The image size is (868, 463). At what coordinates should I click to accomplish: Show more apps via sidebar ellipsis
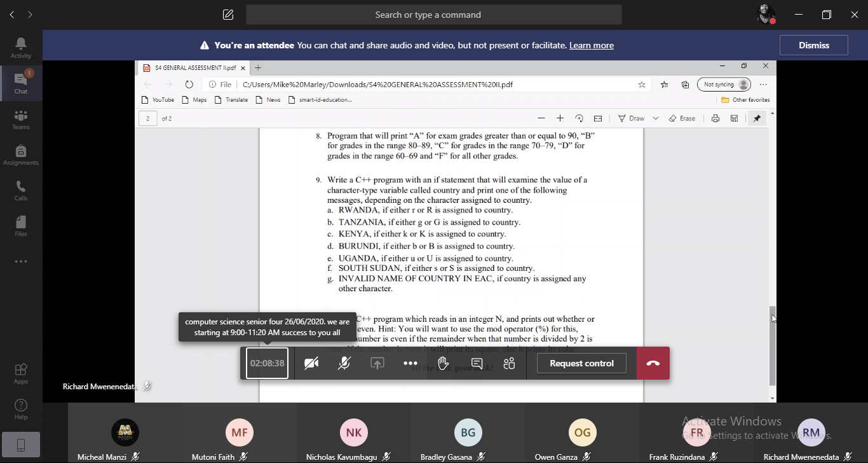(x=21, y=261)
